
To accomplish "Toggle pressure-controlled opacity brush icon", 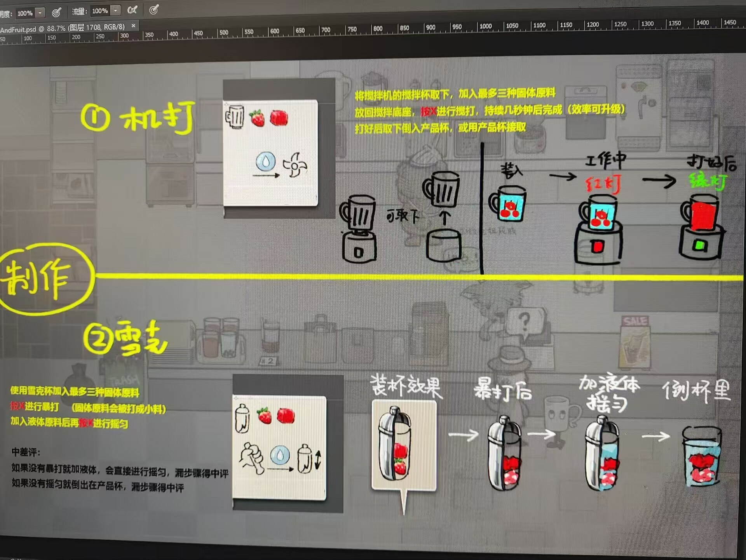I will point(56,13).
